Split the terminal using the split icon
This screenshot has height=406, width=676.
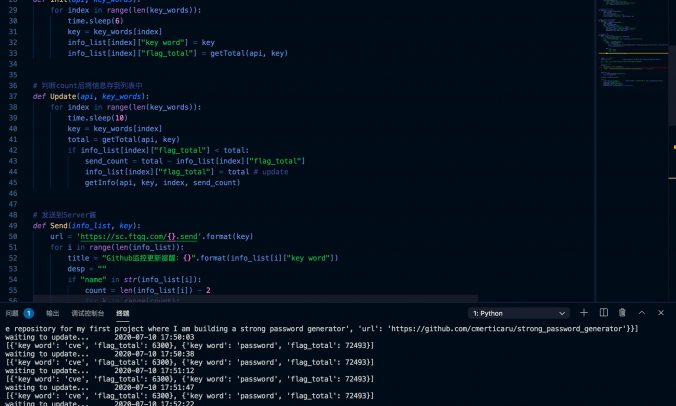pos(603,313)
